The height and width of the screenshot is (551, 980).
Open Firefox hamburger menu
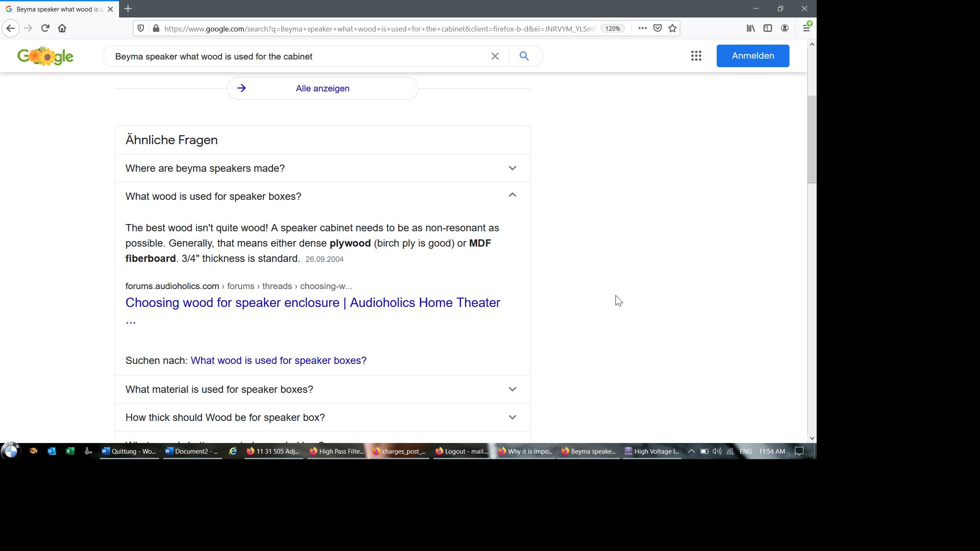click(x=806, y=28)
